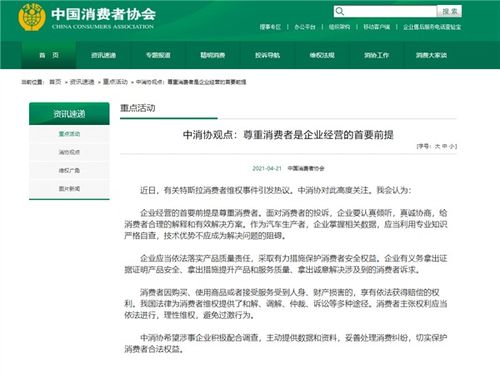Open 资讯速递 in the navigation bar

(104, 55)
